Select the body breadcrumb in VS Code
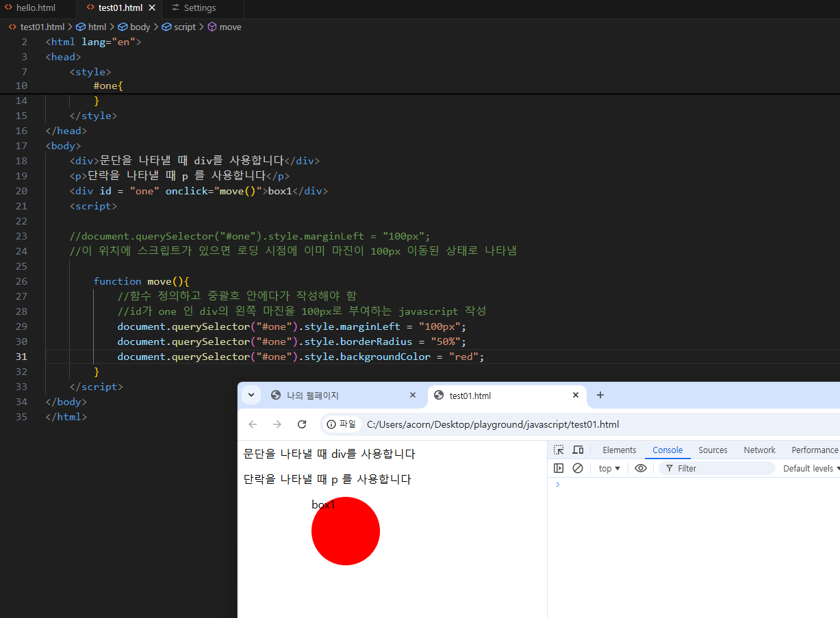This screenshot has height=618, width=840. pyautogui.click(x=134, y=27)
